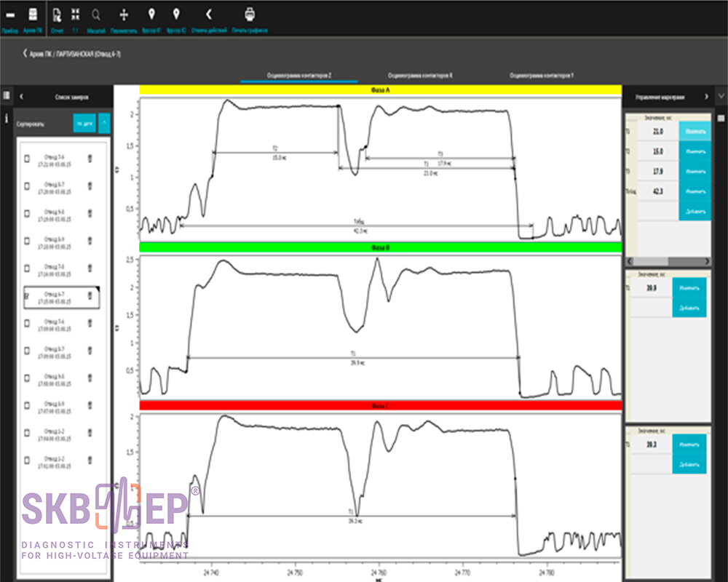
Task: Click the grid icon at the far right edge
Action: click(721, 118)
